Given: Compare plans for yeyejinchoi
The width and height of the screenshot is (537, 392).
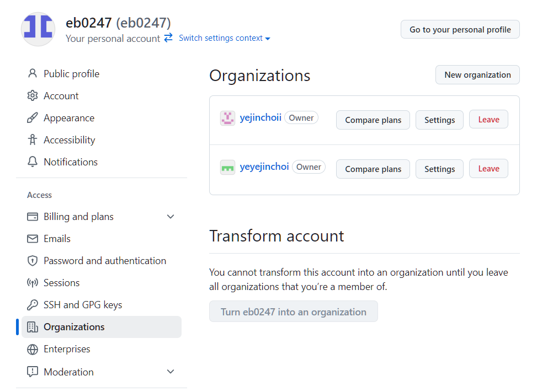Looking at the screenshot, I should coord(373,169).
